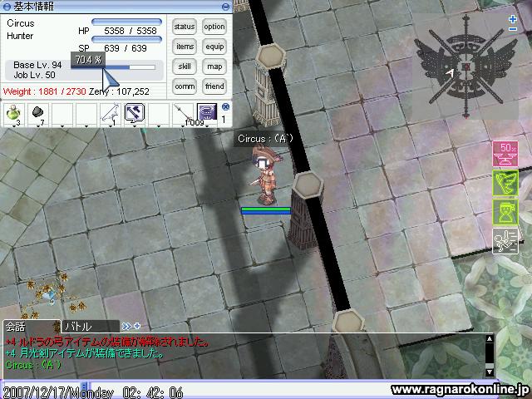The height and width of the screenshot is (399, 532).
Task: Click the base experience progress bar
Action: point(114,67)
